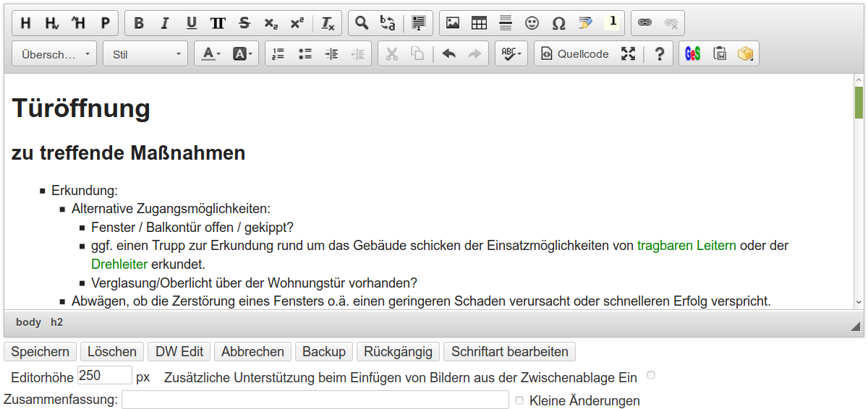The width and height of the screenshot is (868, 409).
Task: Toggle bold formatting
Action: point(139,23)
